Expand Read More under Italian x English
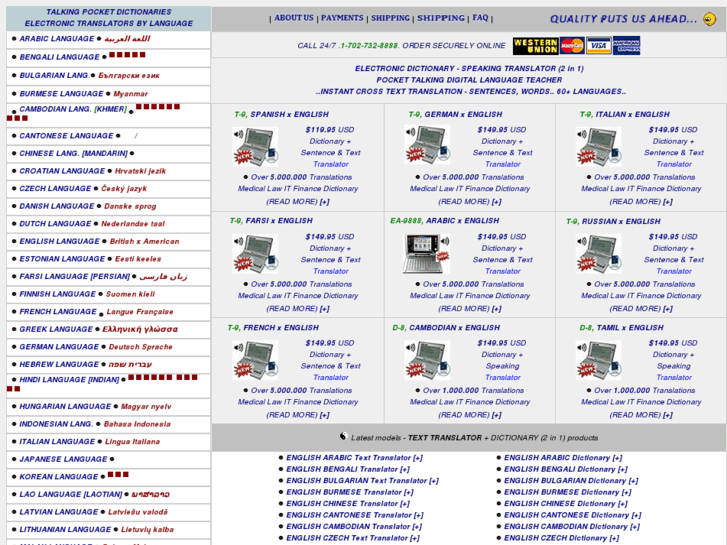The width and height of the screenshot is (727, 545). coord(641,202)
